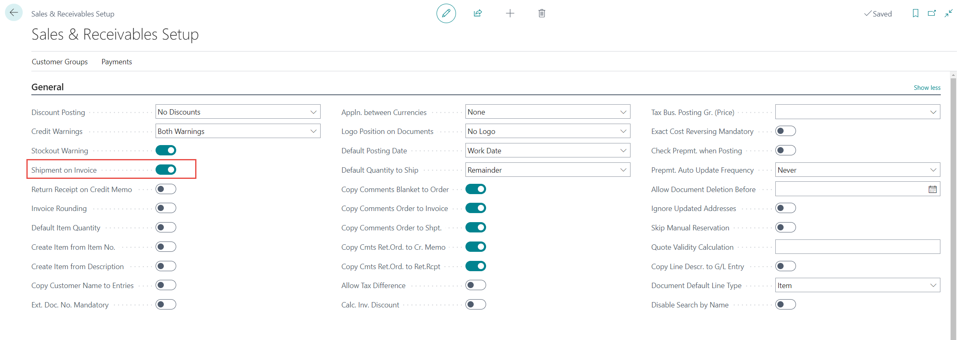Toggle Exact Cost Reversing Mandatory switch

785,131
